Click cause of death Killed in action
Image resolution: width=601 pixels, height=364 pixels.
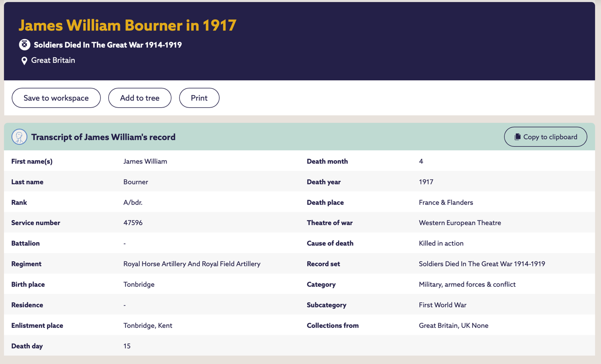(441, 243)
